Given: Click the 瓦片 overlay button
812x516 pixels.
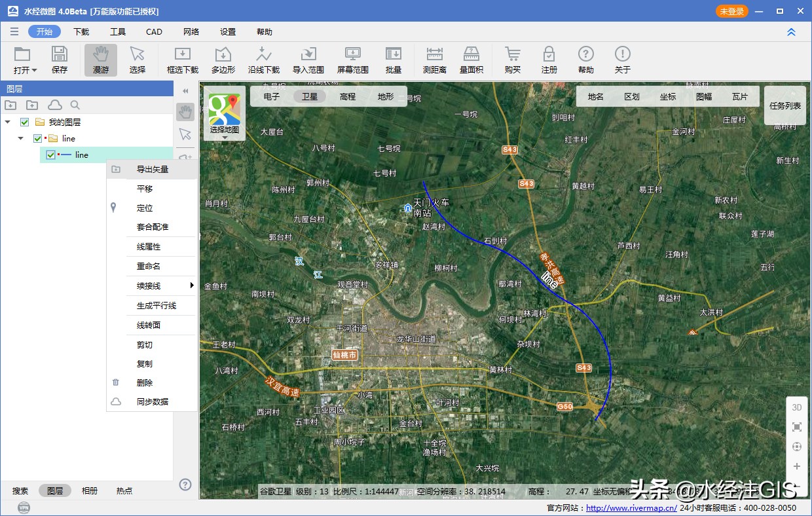Looking at the screenshot, I should click(x=740, y=96).
